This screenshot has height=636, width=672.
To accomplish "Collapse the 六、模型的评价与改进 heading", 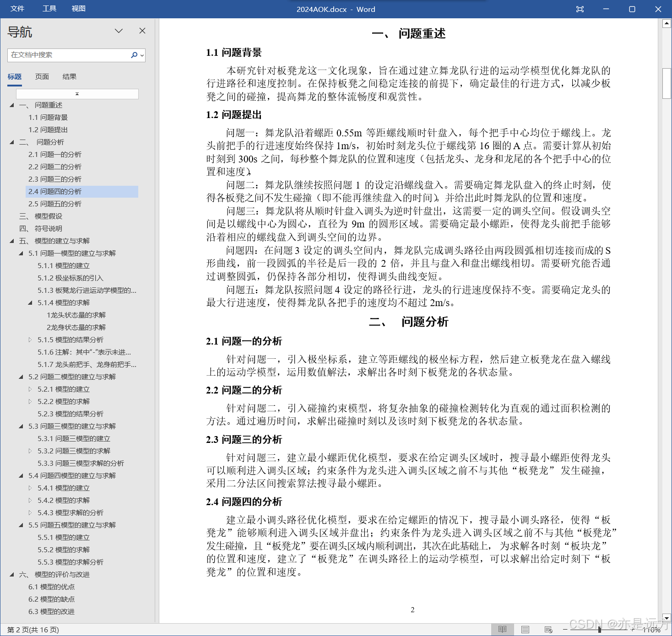I will coord(12,575).
